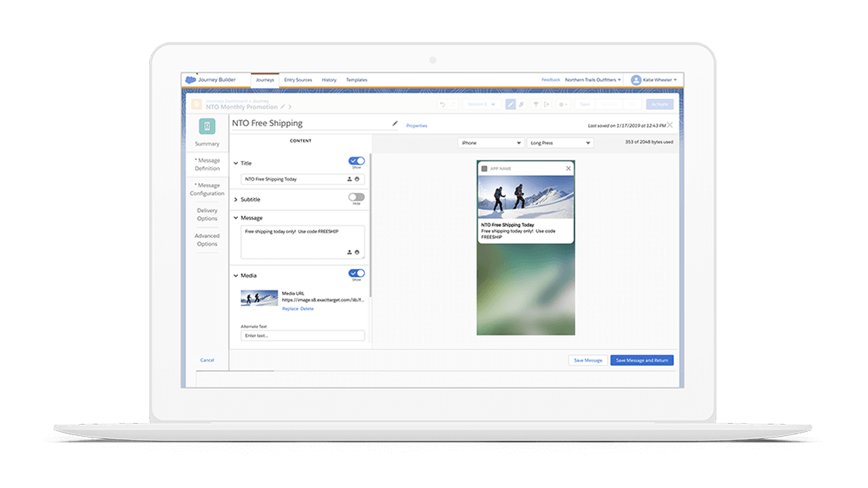Image resolution: width=868 pixels, height=488 pixels.
Task: Click Katie Wheeler's avatar icon
Action: tap(636, 80)
